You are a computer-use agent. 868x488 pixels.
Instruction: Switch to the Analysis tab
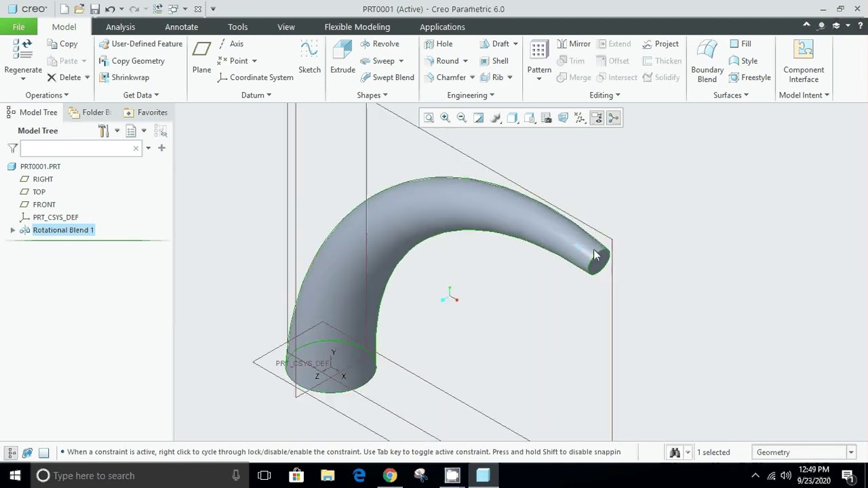click(120, 27)
